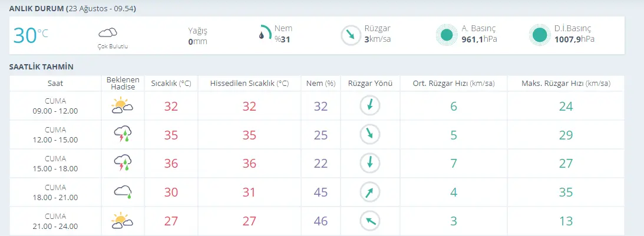Select the Sıcaklık (°C) column header

tap(171, 83)
